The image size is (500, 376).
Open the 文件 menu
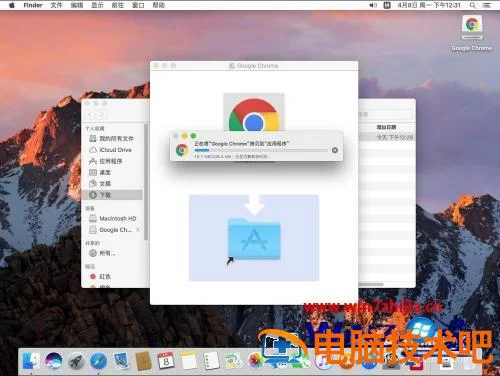[x=56, y=5]
